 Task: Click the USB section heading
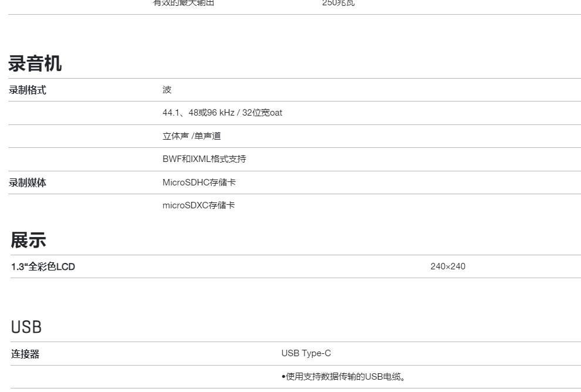pos(26,327)
